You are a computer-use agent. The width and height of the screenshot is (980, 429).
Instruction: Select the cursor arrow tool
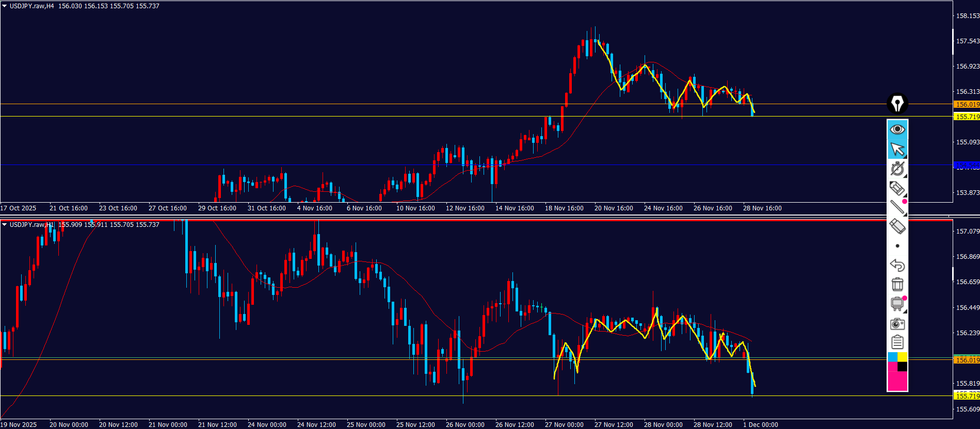pyautogui.click(x=897, y=150)
